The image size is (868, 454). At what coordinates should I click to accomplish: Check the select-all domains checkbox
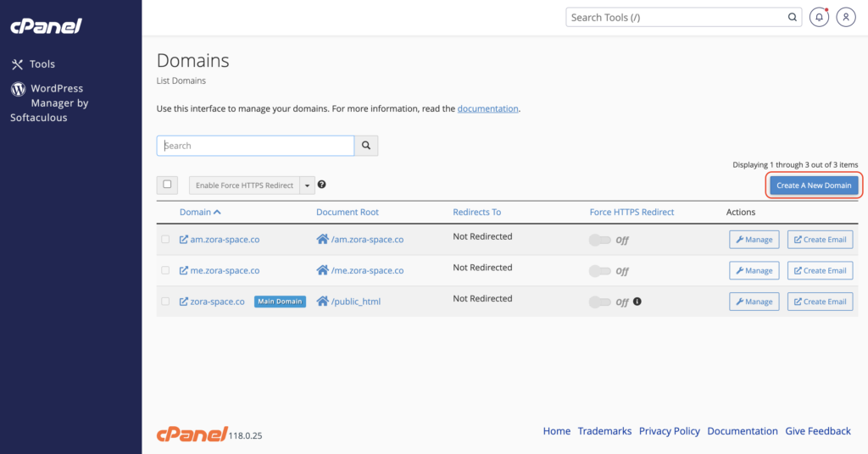[167, 185]
